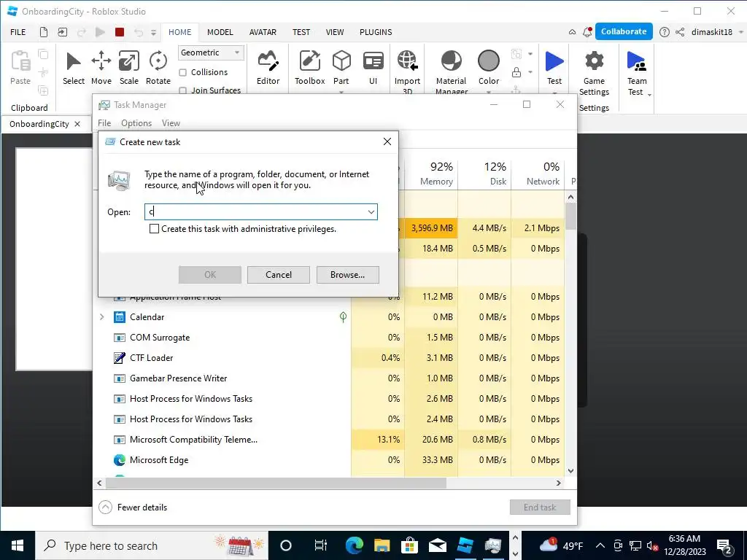Click Import 3D
The image size is (747, 560).
click(407, 71)
